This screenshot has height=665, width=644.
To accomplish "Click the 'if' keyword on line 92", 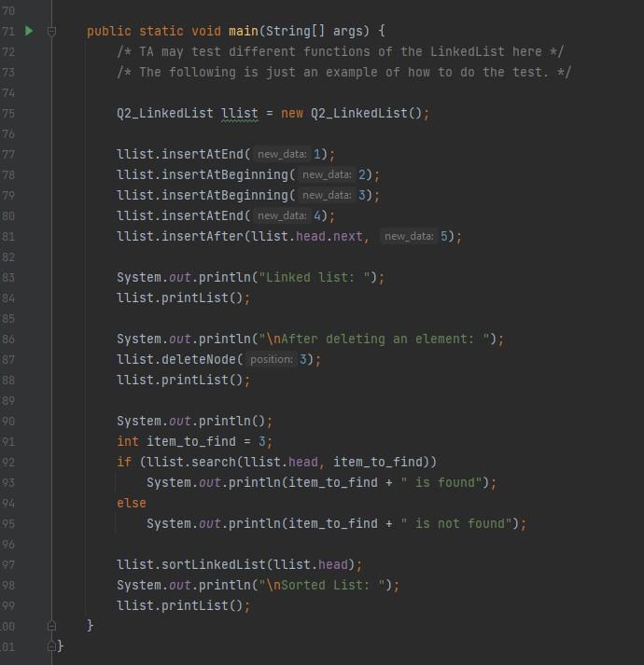I will 124,462.
